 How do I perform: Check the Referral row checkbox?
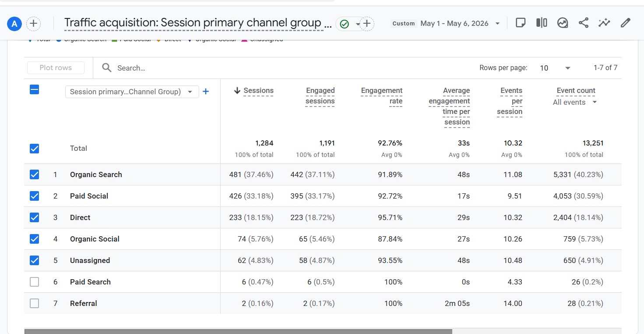[34, 303]
